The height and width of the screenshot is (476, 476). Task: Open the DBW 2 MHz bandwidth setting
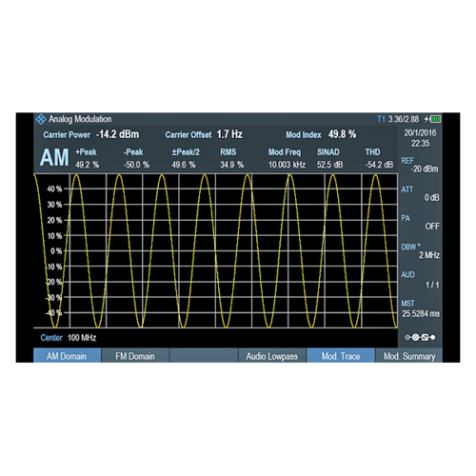[420, 251]
